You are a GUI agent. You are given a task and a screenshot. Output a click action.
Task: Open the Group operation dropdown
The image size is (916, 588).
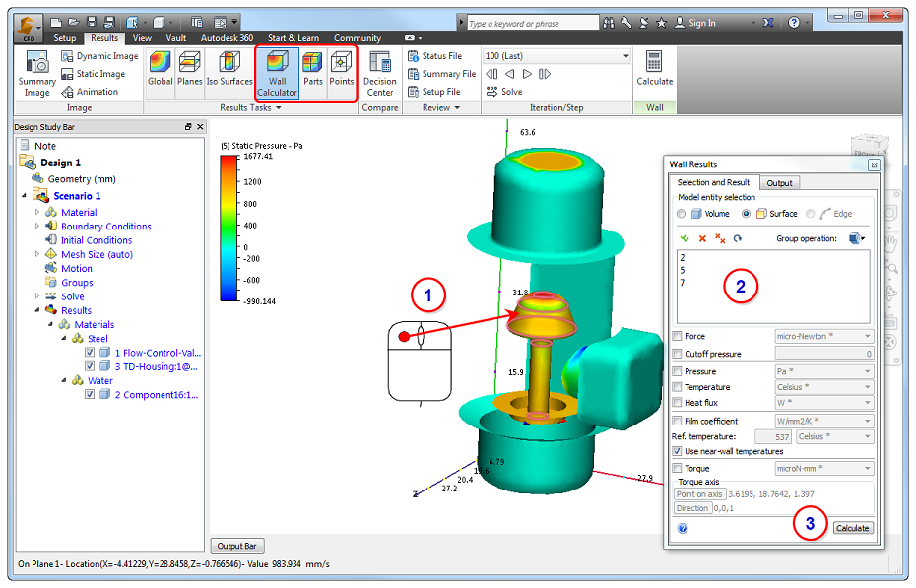coord(857,238)
